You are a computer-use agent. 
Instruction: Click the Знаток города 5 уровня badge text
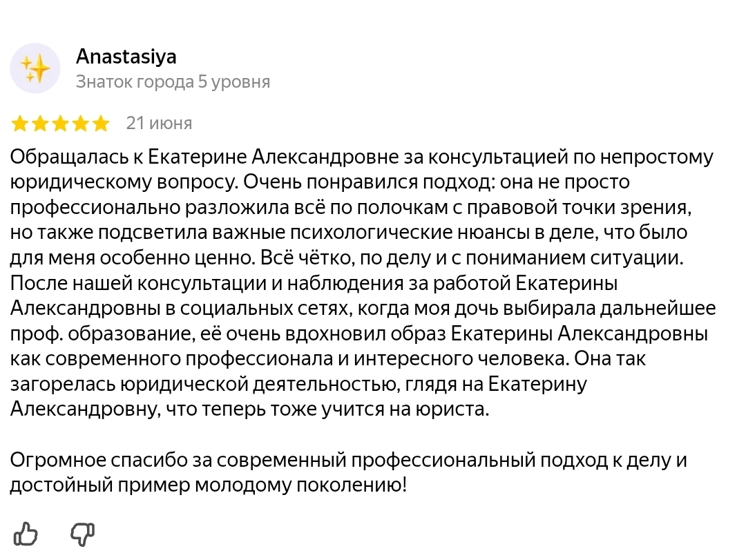[x=173, y=82]
